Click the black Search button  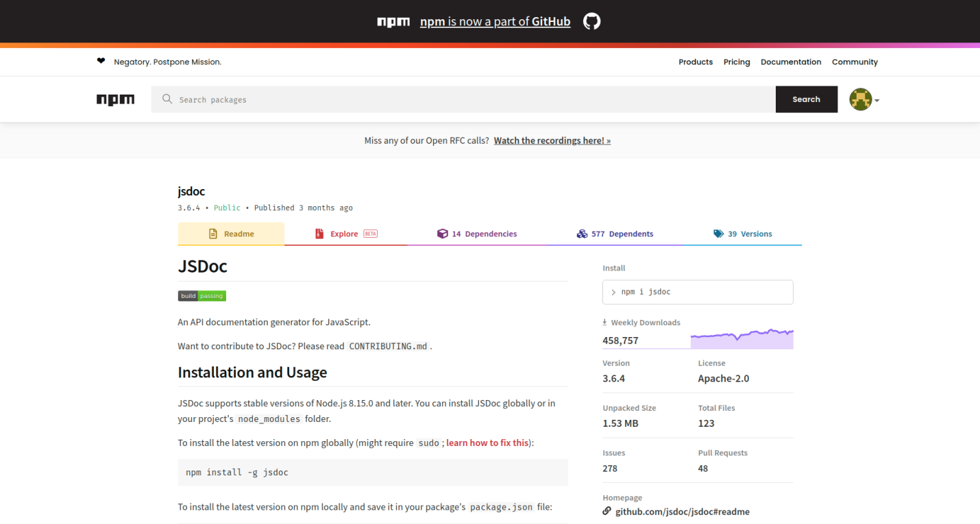tap(807, 99)
